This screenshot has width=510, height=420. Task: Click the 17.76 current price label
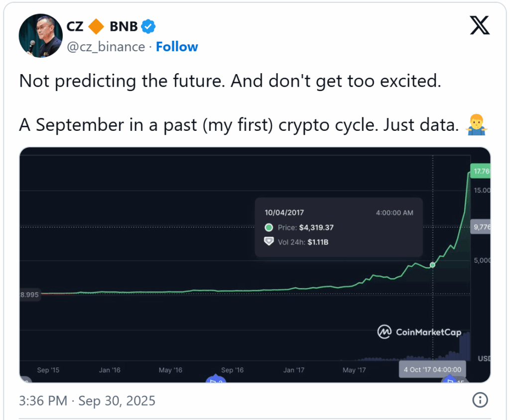tap(481, 171)
